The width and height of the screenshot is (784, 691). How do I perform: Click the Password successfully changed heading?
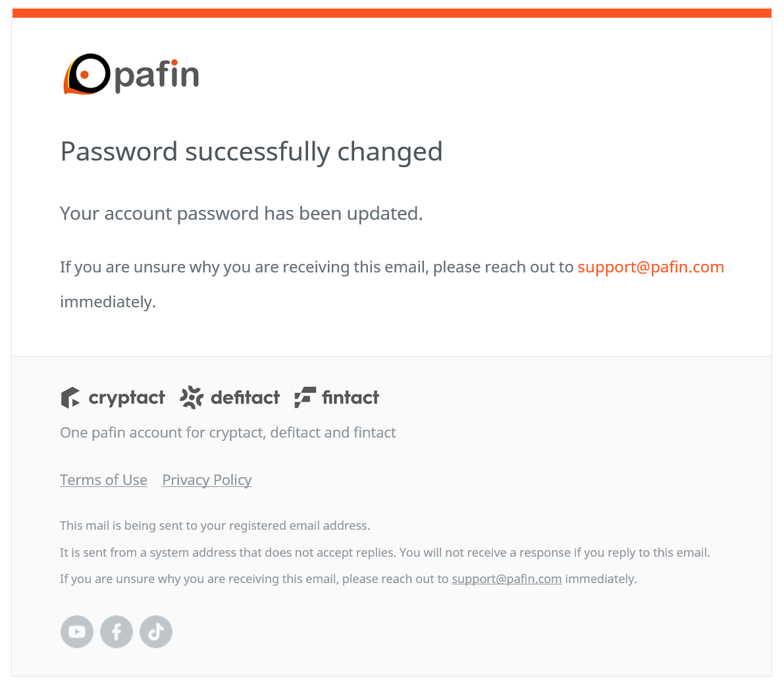tap(251, 151)
